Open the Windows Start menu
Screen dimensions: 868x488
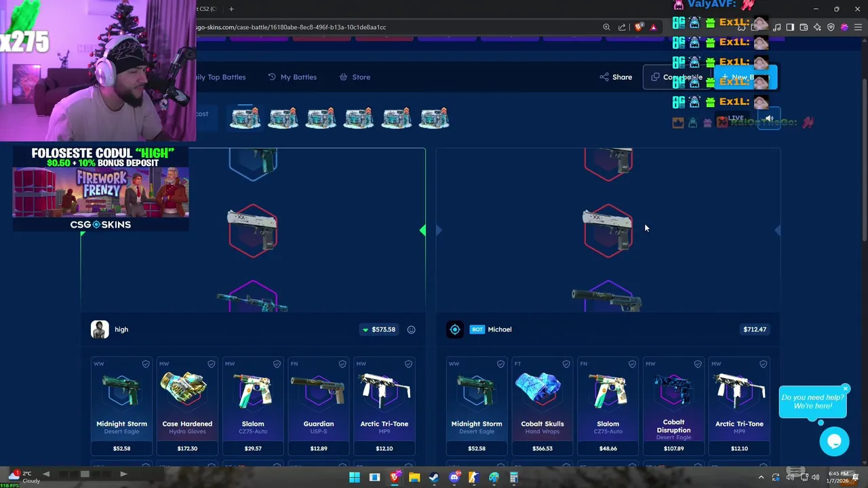pos(354,477)
